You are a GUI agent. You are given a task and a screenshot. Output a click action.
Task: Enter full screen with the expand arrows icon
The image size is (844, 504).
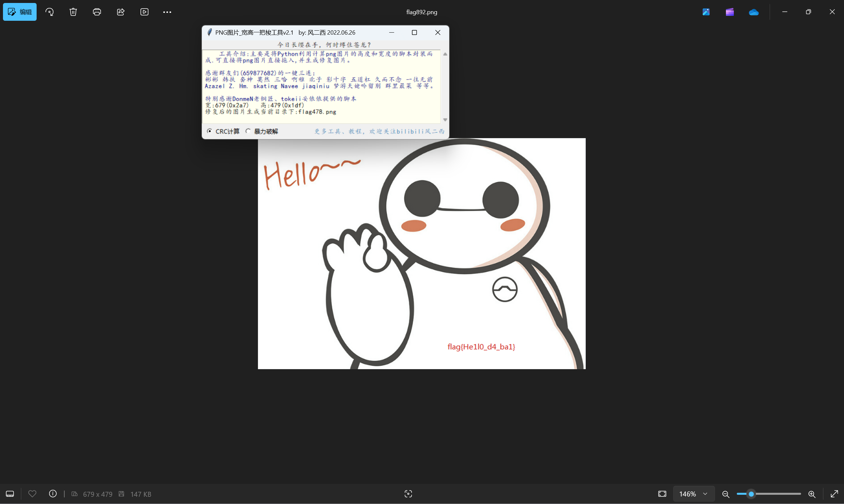coord(834,494)
